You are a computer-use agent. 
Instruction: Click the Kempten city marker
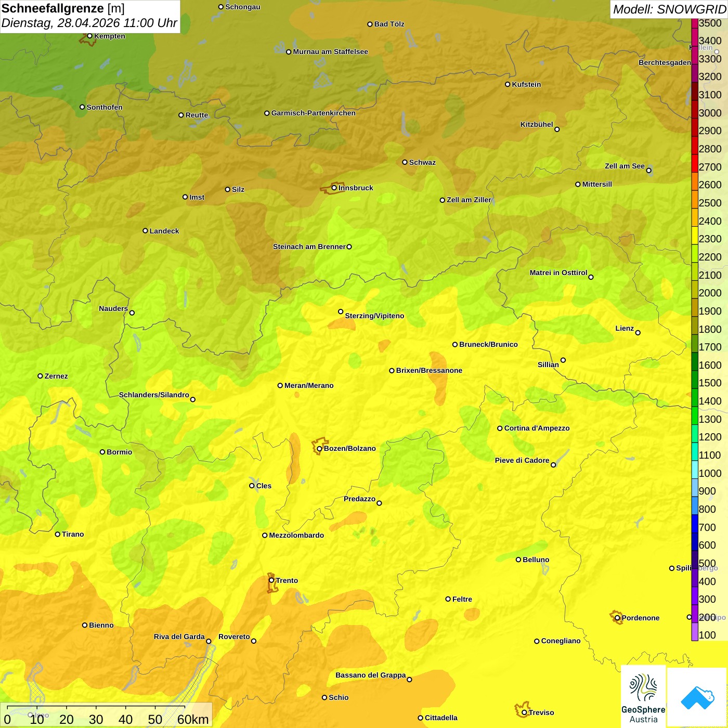tap(89, 36)
